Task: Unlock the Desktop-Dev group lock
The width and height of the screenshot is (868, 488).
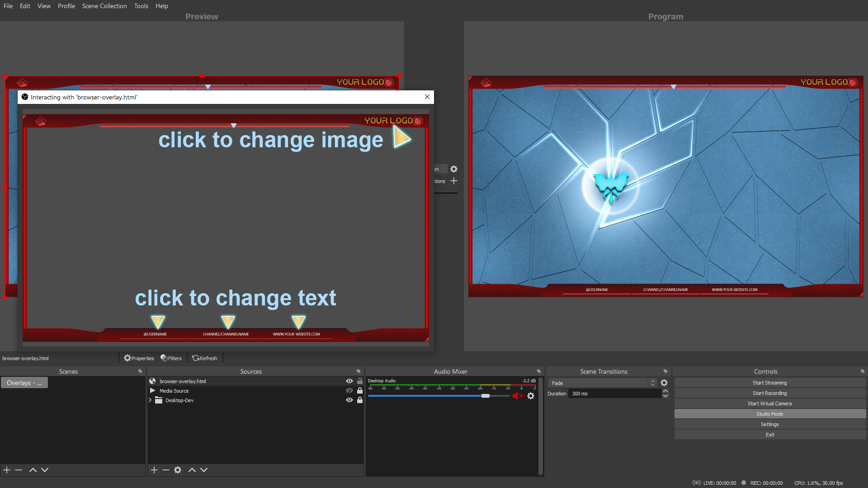Action: (x=360, y=400)
